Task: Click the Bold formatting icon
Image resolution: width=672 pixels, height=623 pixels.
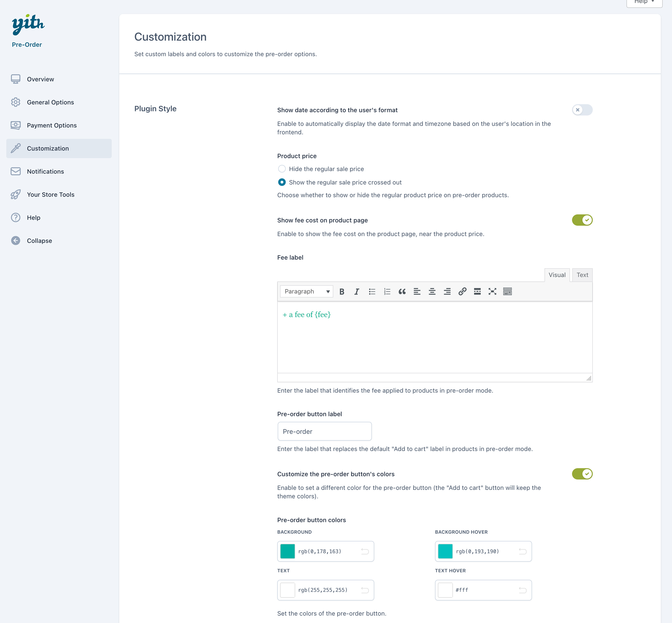Action: (342, 292)
